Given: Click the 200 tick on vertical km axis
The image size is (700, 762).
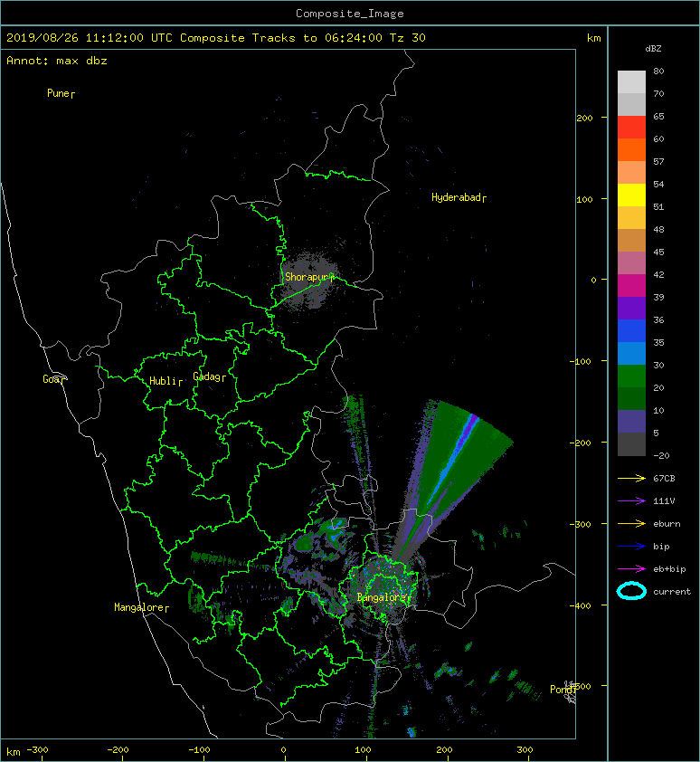Looking at the screenshot, I should pyautogui.click(x=584, y=118).
